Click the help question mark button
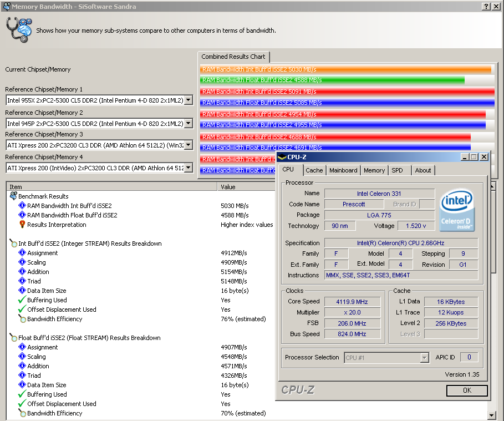This screenshot has width=504, height=421. (x=486, y=6)
